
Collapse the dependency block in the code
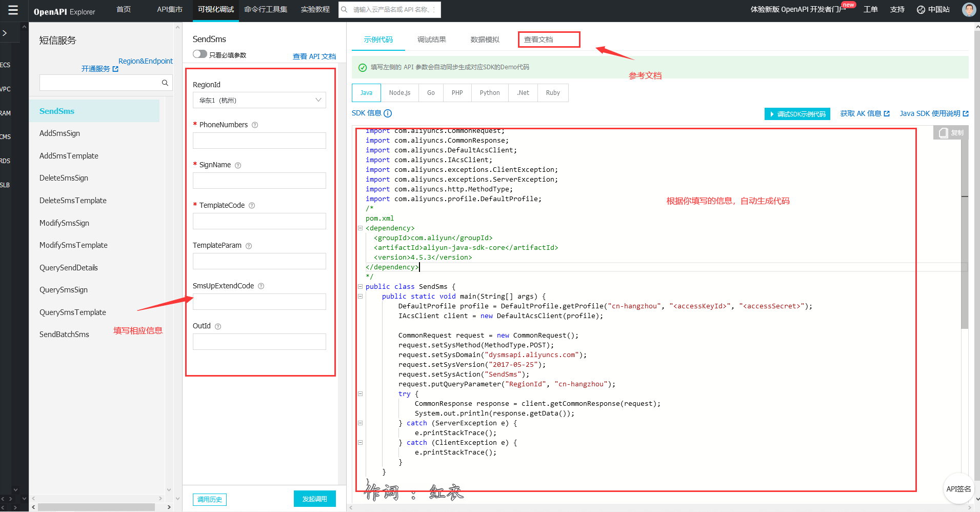pyautogui.click(x=360, y=228)
